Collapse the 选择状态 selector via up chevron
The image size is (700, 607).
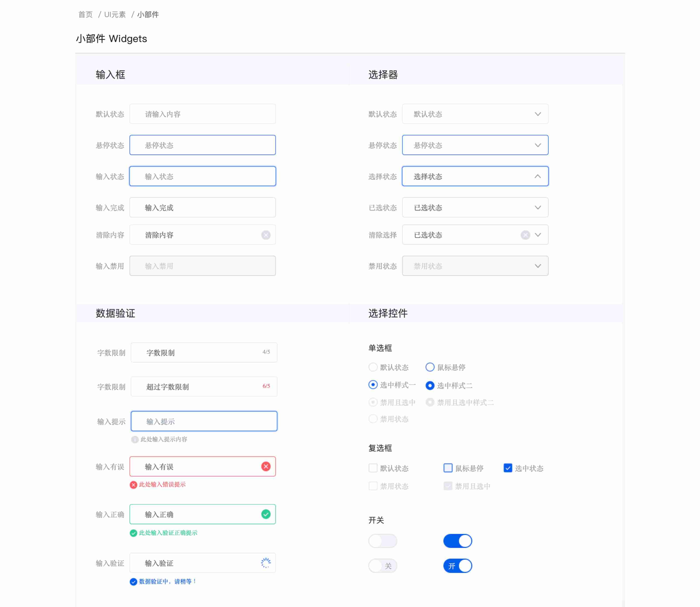pyautogui.click(x=537, y=176)
